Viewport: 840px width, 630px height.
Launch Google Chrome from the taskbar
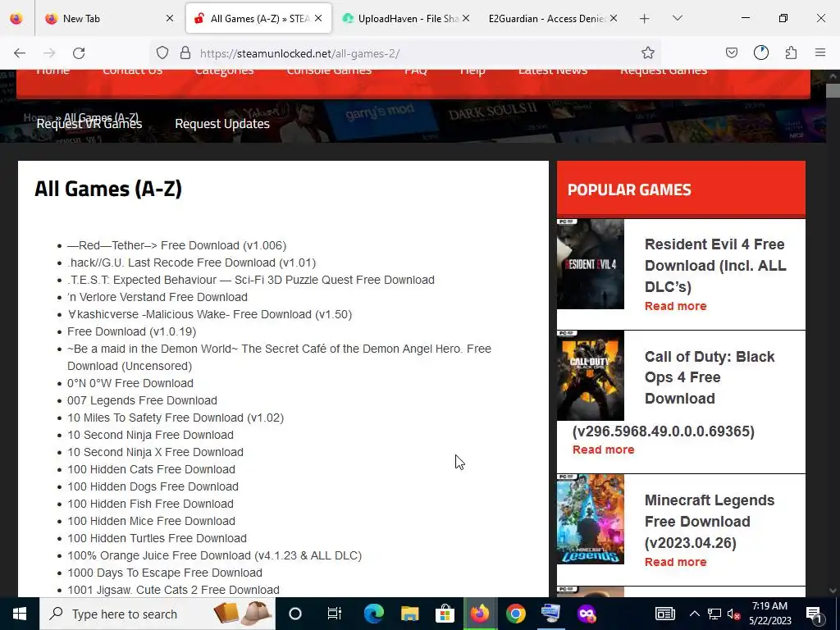point(515,614)
